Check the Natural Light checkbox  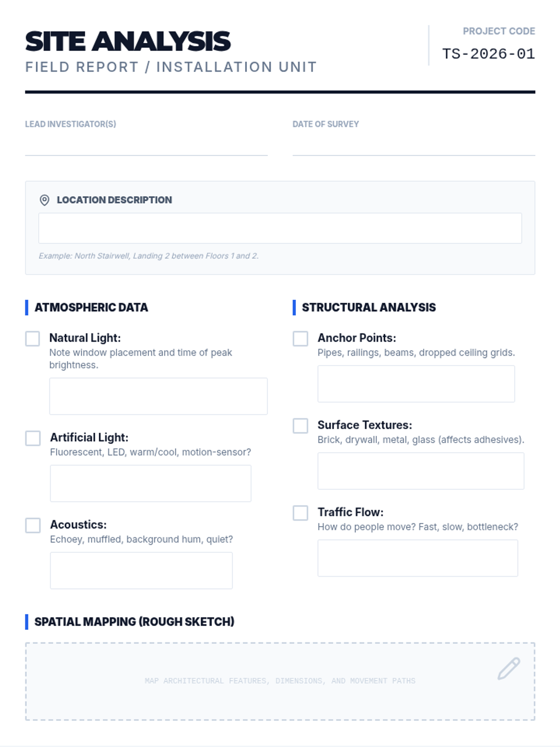click(33, 338)
